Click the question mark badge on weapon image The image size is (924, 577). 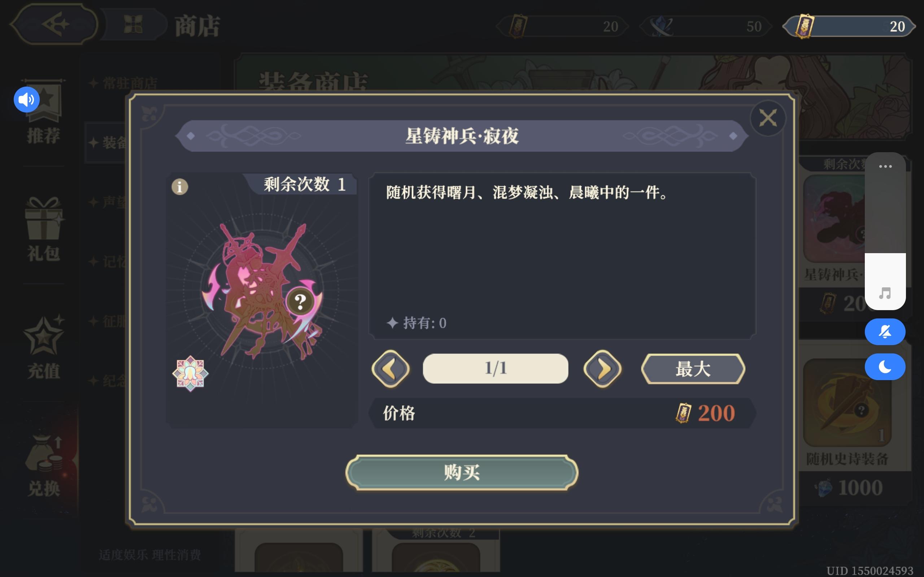[x=300, y=302]
